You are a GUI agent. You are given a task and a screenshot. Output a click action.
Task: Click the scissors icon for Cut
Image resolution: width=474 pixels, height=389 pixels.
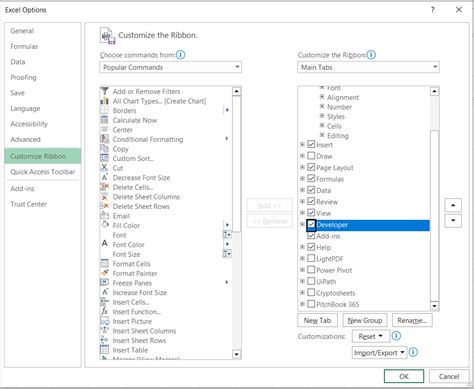105,168
